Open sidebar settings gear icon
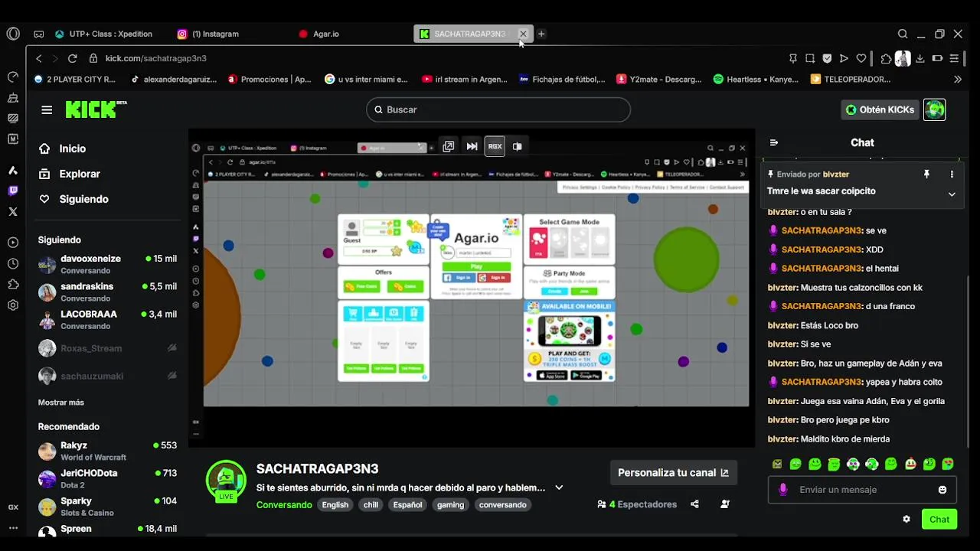This screenshot has height=551, width=980. click(13, 305)
